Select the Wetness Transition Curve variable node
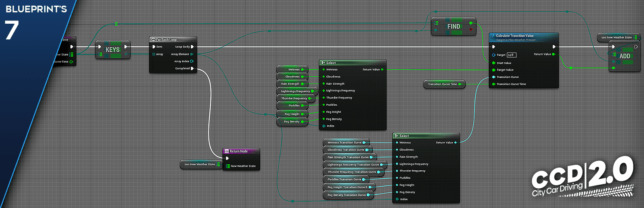644x208 pixels. 347,143
